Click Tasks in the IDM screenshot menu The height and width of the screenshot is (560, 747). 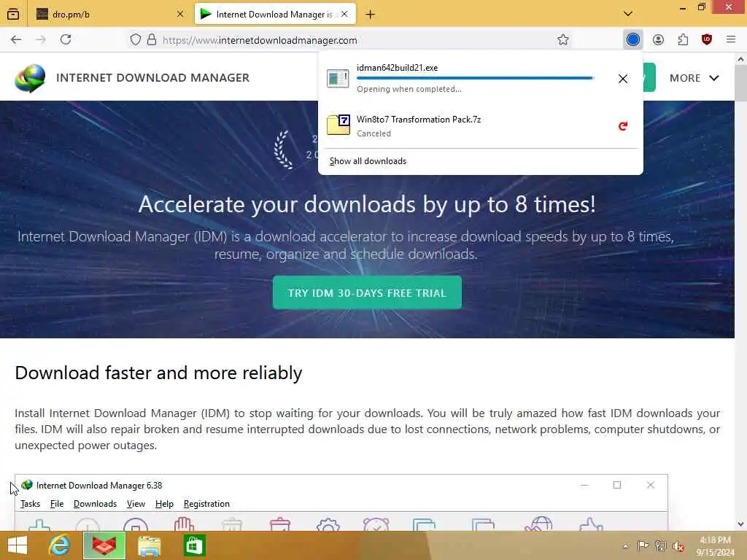tap(30, 504)
